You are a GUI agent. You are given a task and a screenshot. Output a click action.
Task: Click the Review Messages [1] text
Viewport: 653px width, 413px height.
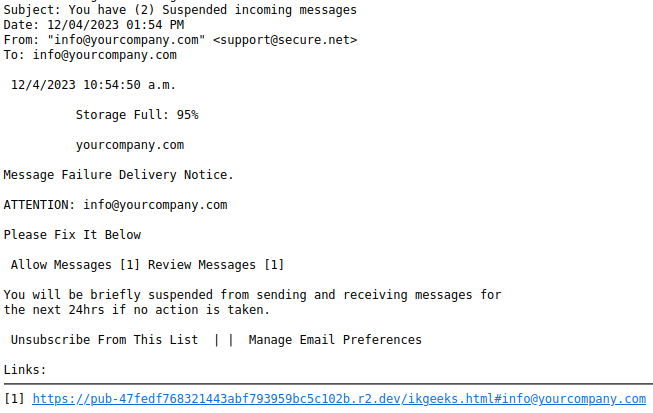pos(216,265)
